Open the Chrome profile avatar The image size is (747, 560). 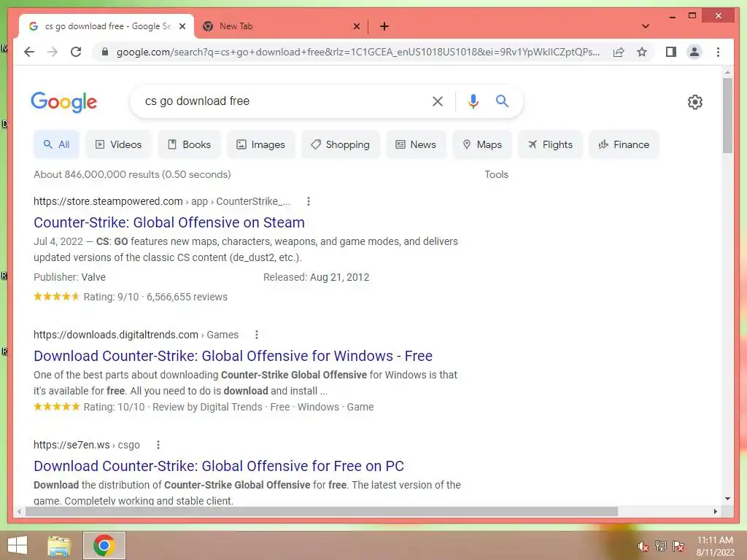pyautogui.click(x=694, y=52)
